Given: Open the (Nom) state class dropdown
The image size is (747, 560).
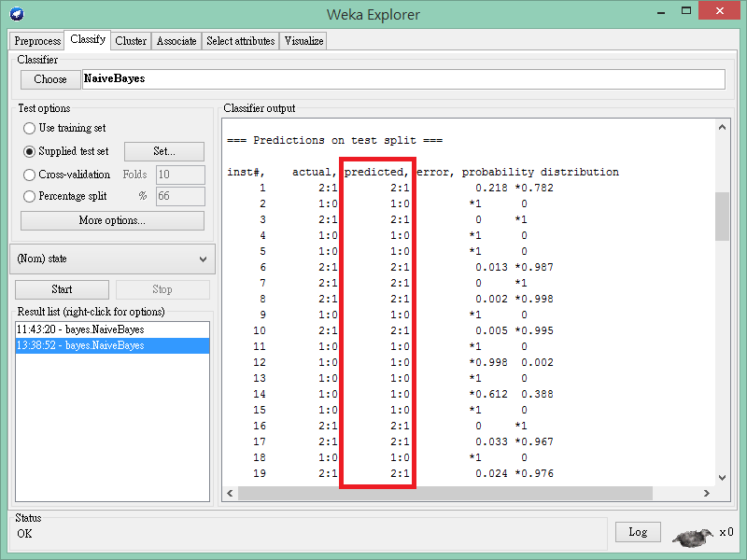Looking at the screenshot, I should 112,259.
